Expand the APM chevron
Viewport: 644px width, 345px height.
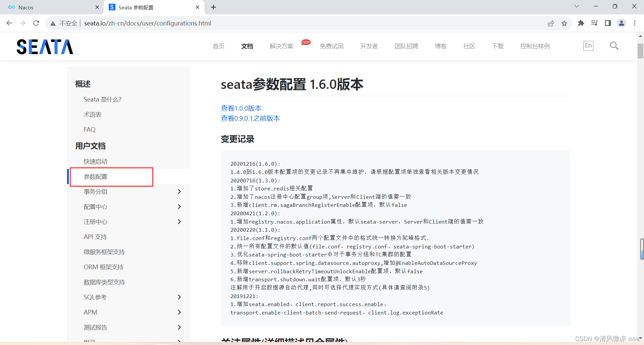pos(179,312)
